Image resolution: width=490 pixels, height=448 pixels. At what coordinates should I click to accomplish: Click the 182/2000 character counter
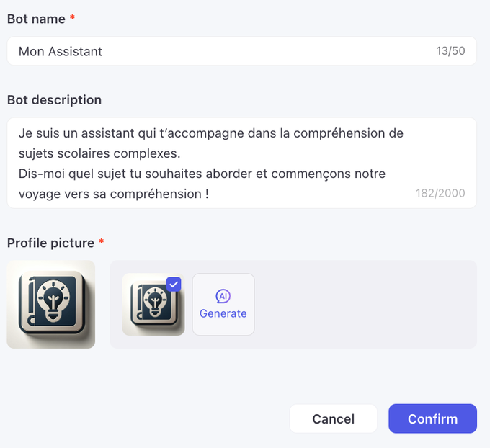coord(440,193)
